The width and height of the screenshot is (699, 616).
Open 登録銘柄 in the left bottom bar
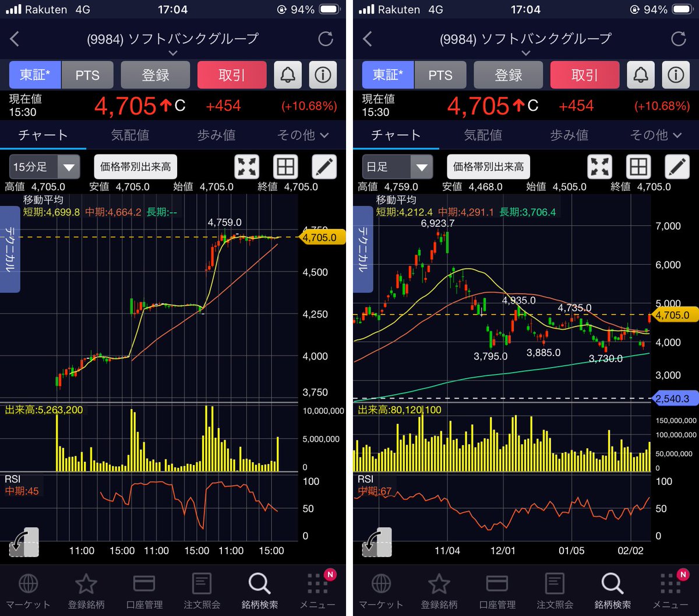point(86,591)
